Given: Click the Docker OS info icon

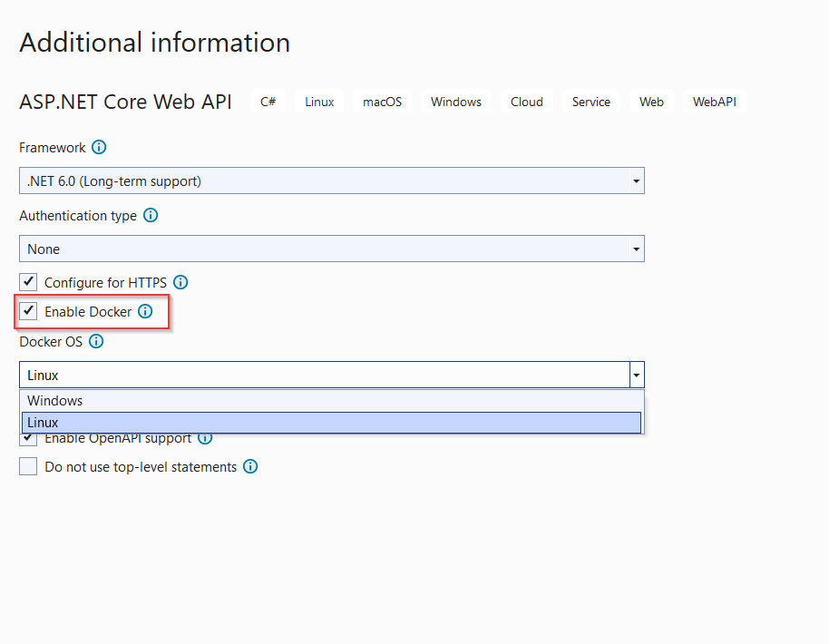Looking at the screenshot, I should pyautogui.click(x=96, y=341).
